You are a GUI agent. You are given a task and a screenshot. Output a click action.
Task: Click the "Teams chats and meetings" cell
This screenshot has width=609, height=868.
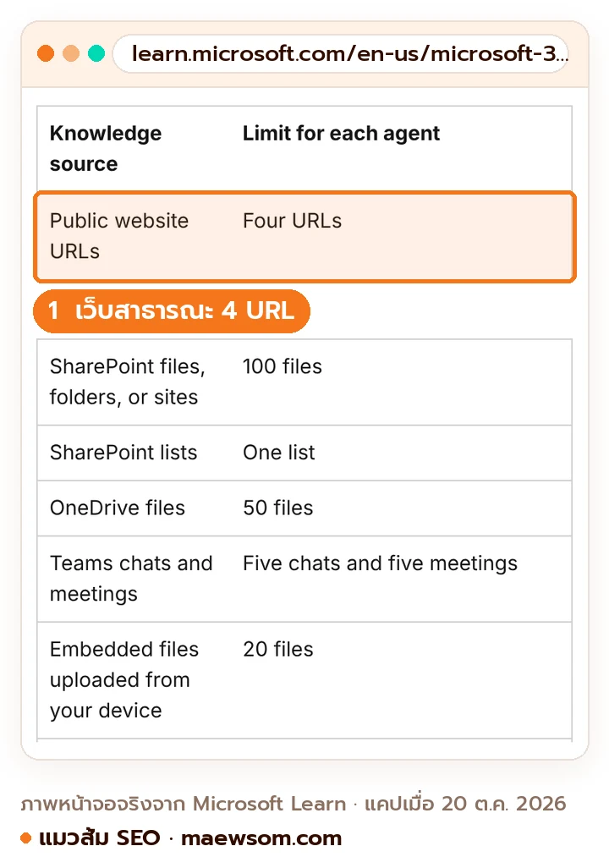(x=131, y=579)
